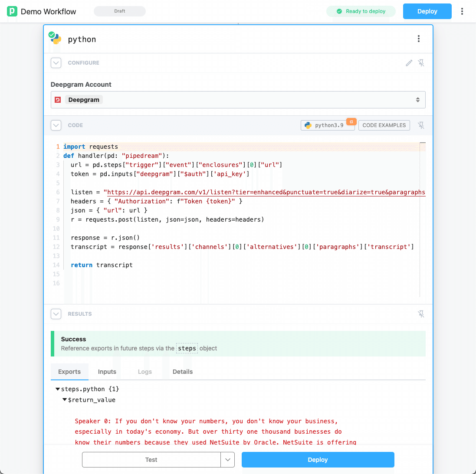The height and width of the screenshot is (474, 476).
Task: Click the 'response = r.json()' code line
Action: coord(105,238)
